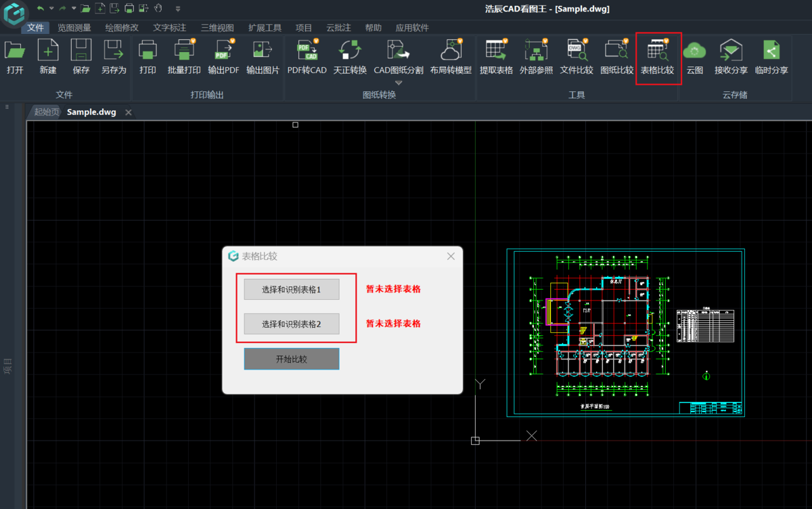
Task: Click the 外部参照 (external reference) icon
Action: point(536,56)
